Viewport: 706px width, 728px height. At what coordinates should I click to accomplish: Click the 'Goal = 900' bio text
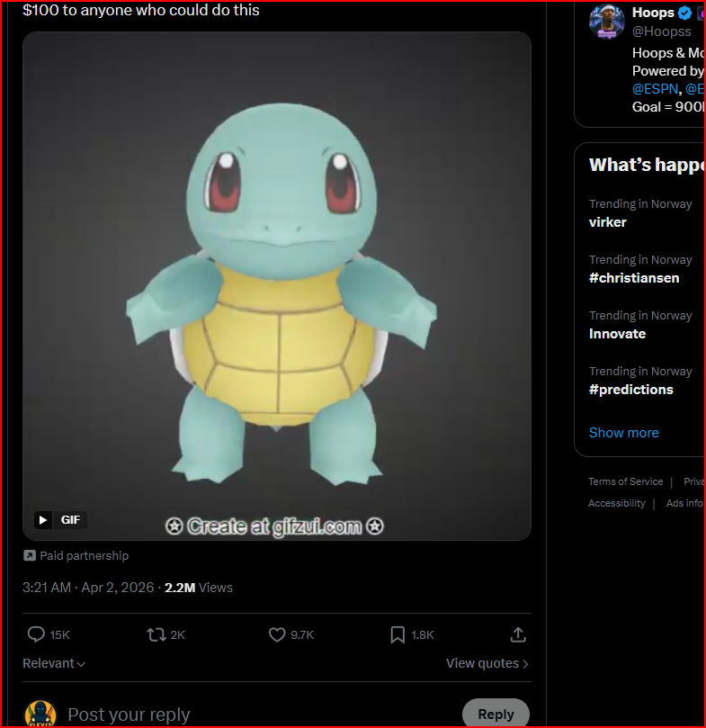coord(667,107)
